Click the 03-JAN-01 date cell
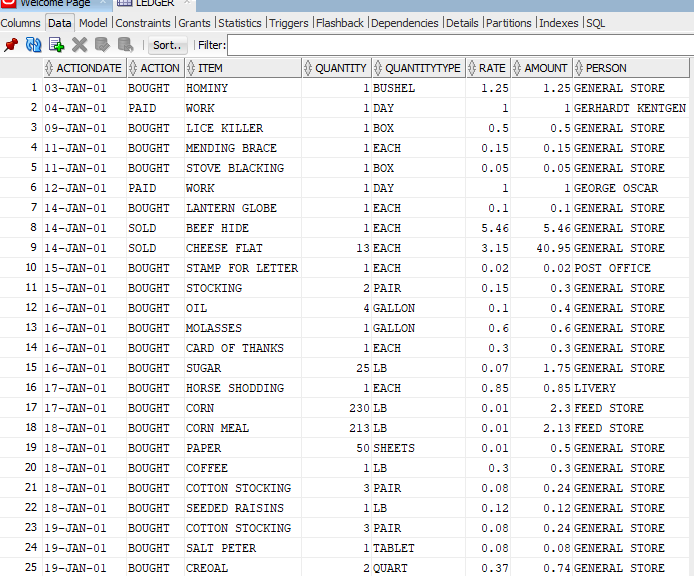The height and width of the screenshot is (576, 694). point(84,88)
